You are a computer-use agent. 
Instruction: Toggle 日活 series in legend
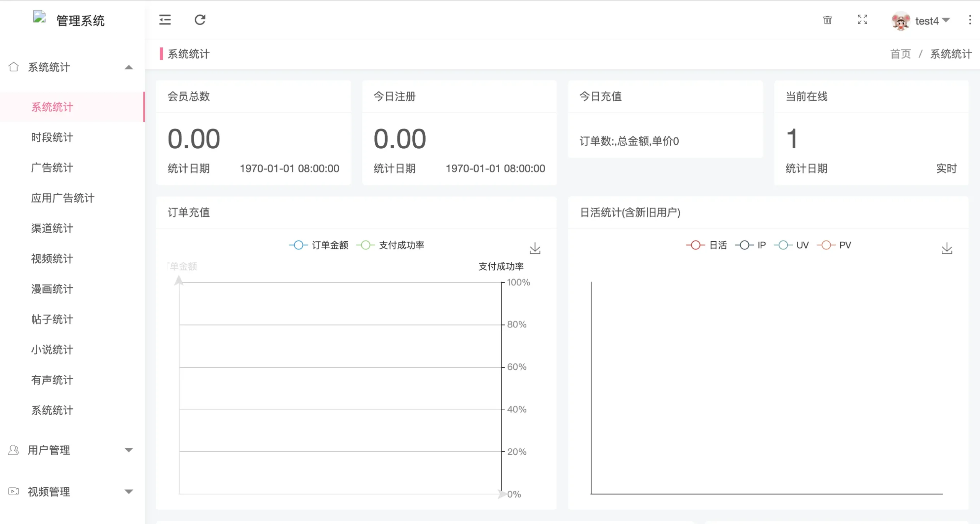(706, 245)
